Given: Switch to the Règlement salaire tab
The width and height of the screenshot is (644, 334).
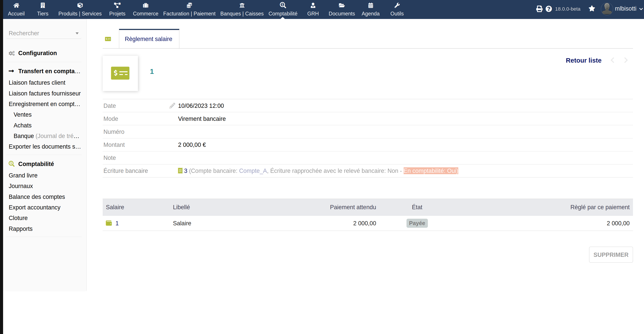Looking at the screenshot, I should (x=148, y=39).
